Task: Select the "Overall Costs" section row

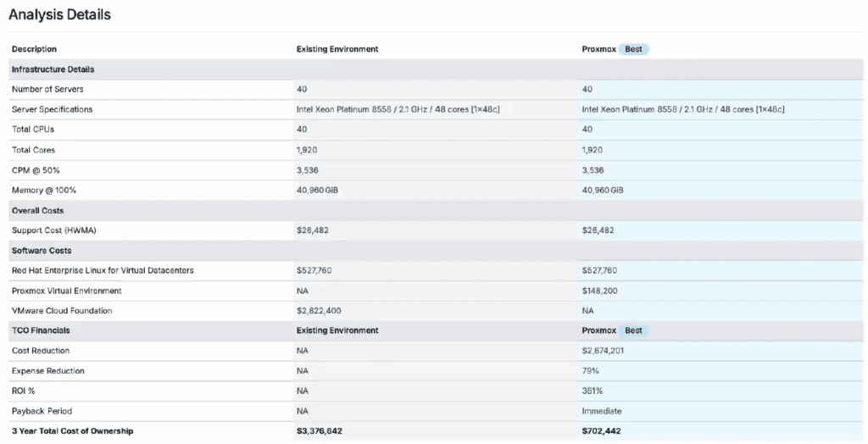Action: tap(37, 210)
